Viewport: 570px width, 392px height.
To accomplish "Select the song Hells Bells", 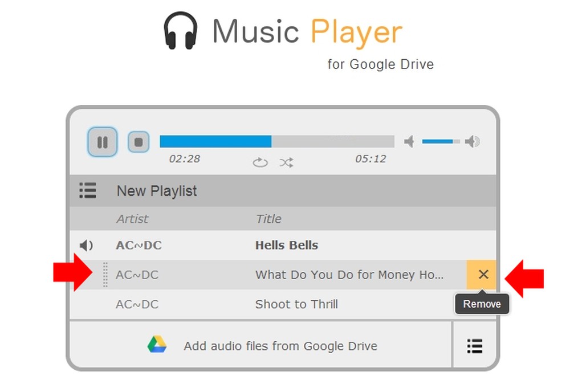I will [287, 245].
